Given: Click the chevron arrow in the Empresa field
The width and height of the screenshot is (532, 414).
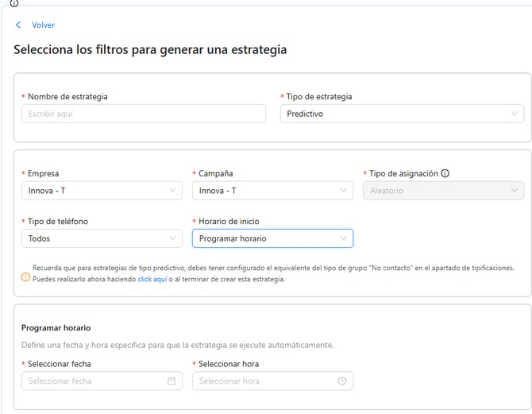Looking at the screenshot, I should pos(172,191).
